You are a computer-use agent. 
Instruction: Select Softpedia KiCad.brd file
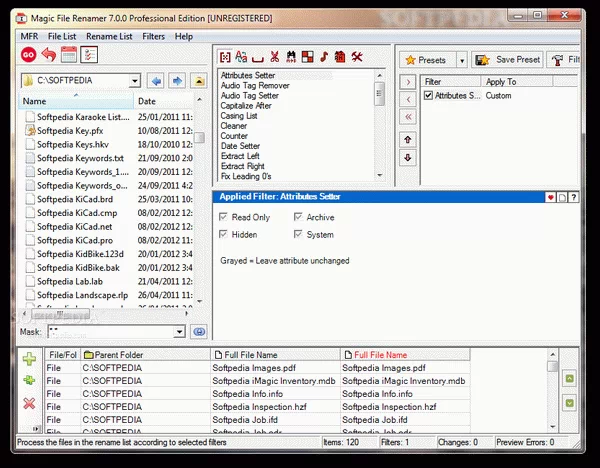click(75, 199)
